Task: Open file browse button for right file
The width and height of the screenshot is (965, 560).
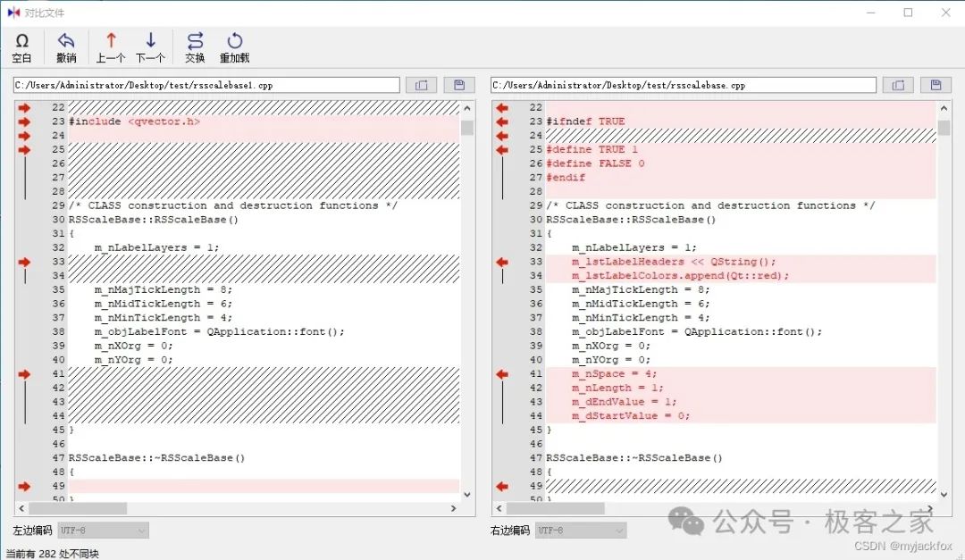Action: 899,85
